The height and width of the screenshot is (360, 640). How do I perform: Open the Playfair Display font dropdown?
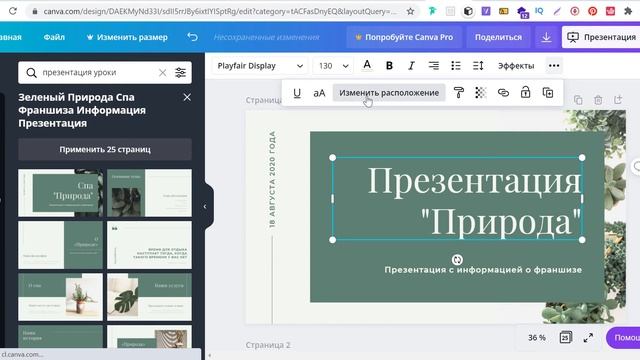coord(260,66)
